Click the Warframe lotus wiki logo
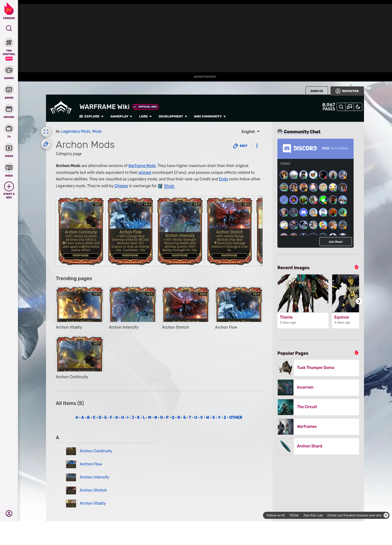 [61, 108]
